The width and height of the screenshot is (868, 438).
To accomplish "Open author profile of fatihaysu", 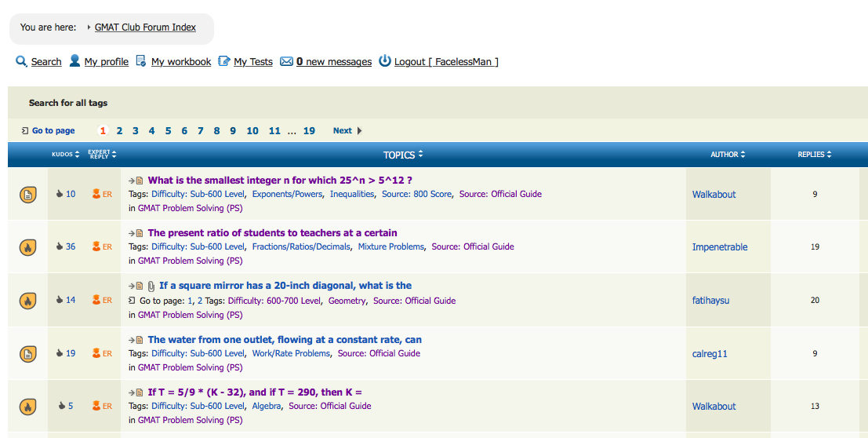I will pyautogui.click(x=710, y=300).
